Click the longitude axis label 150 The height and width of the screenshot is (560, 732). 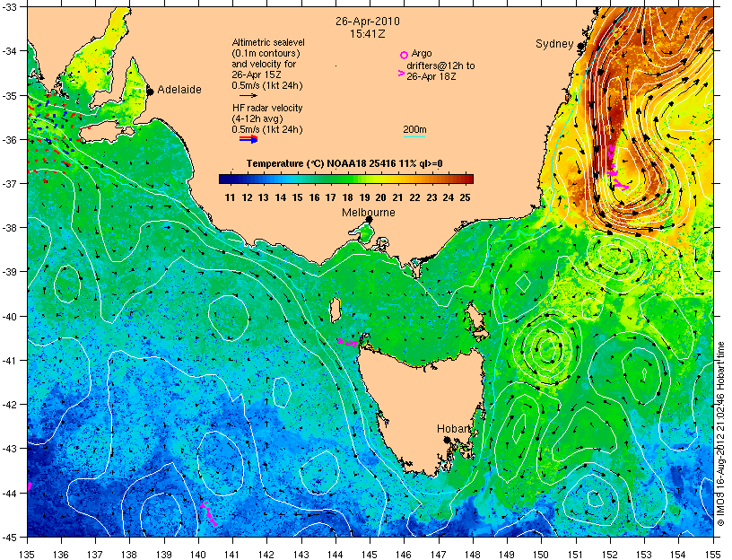pos(541,555)
